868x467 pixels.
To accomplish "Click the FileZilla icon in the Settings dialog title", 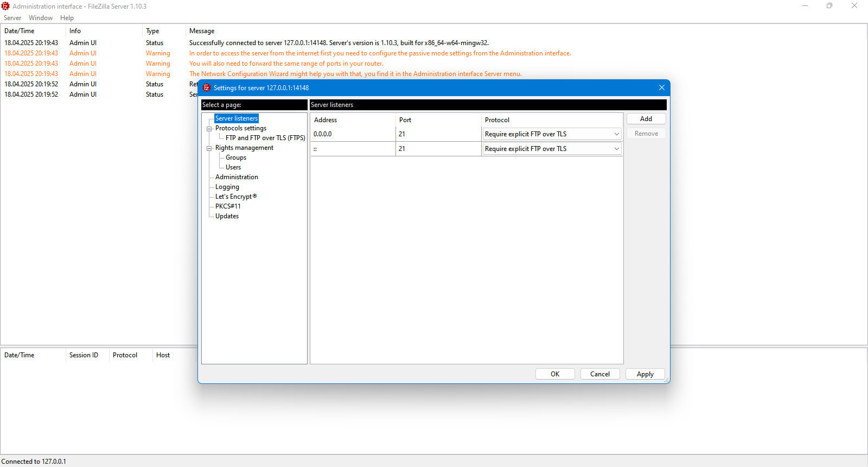I will pyautogui.click(x=207, y=87).
